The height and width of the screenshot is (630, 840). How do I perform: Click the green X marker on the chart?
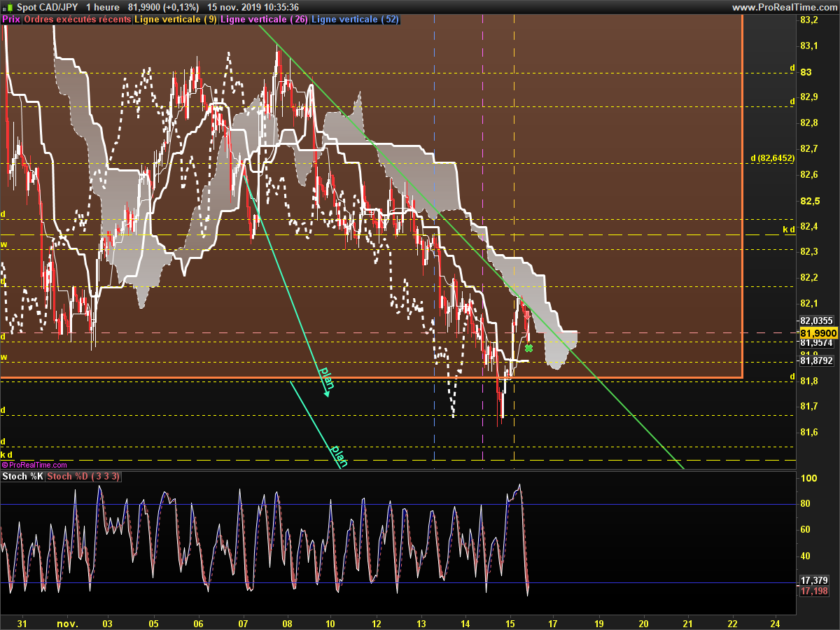click(x=528, y=348)
